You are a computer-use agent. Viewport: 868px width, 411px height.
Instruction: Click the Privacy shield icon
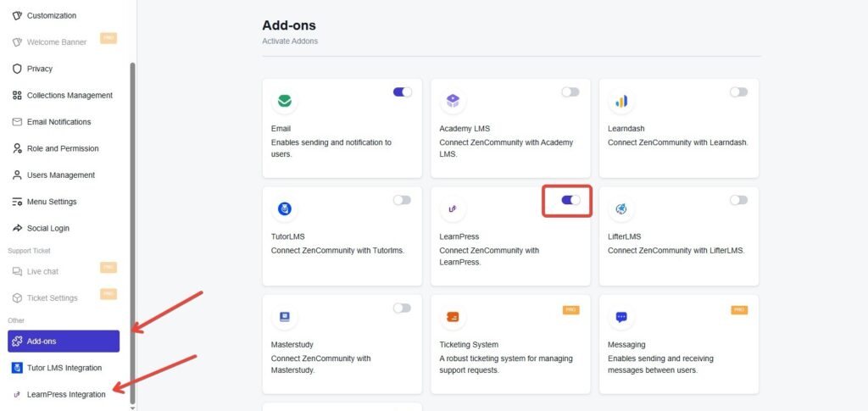(x=17, y=69)
